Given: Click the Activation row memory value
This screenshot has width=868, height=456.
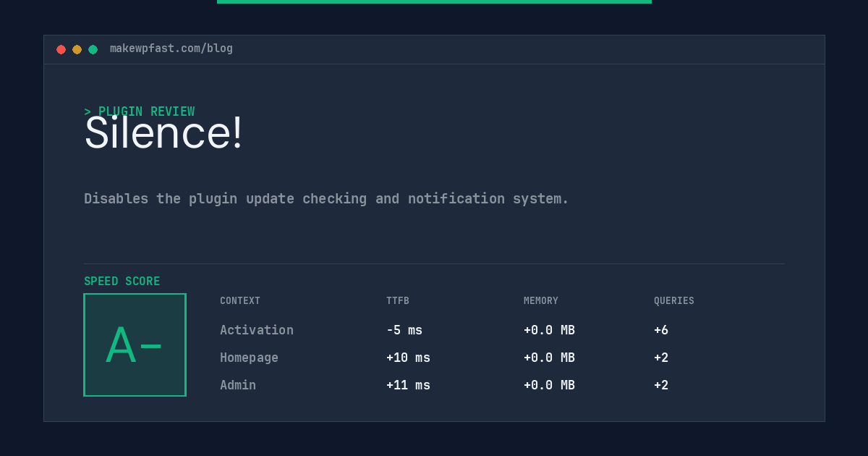Looking at the screenshot, I should pos(549,330).
